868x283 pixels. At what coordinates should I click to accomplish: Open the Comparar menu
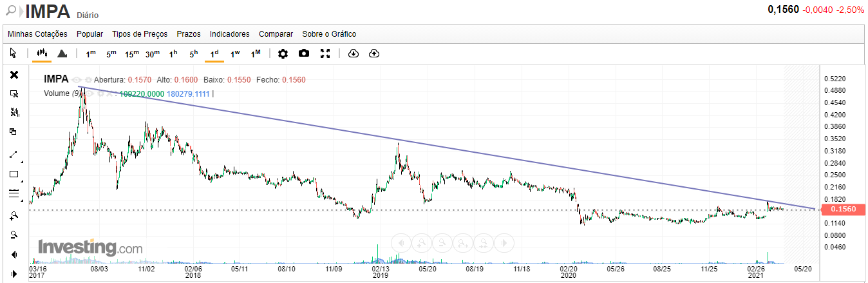pyautogui.click(x=276, y=34)
